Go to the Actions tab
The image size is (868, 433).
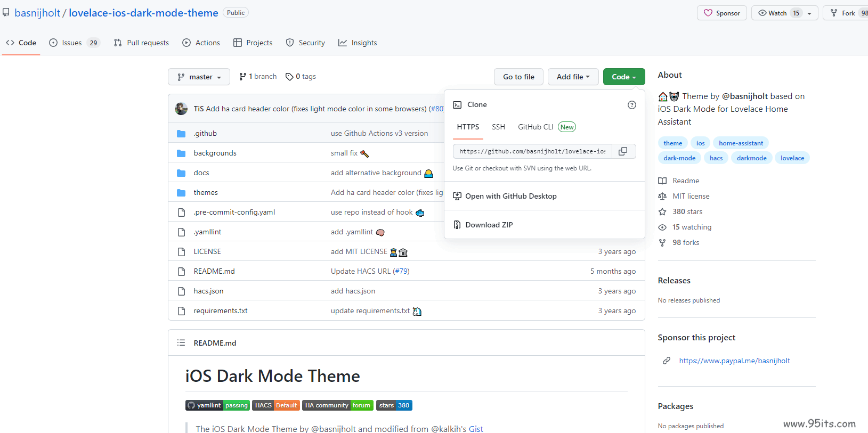pos(201,43)
